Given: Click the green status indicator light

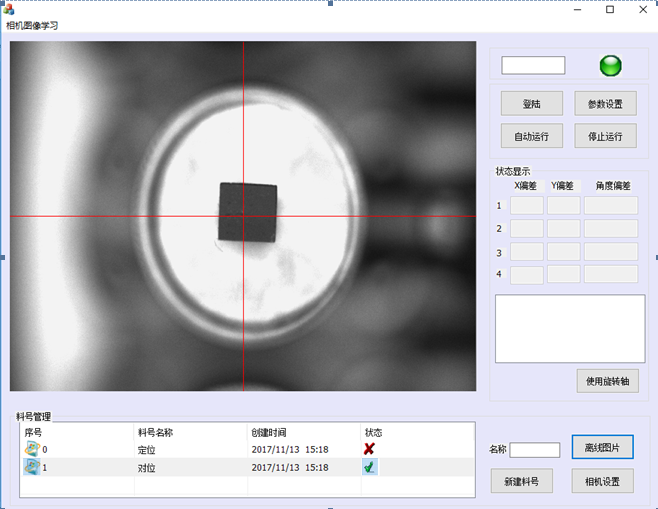Looking at the screenshot, I should point(610,66).
